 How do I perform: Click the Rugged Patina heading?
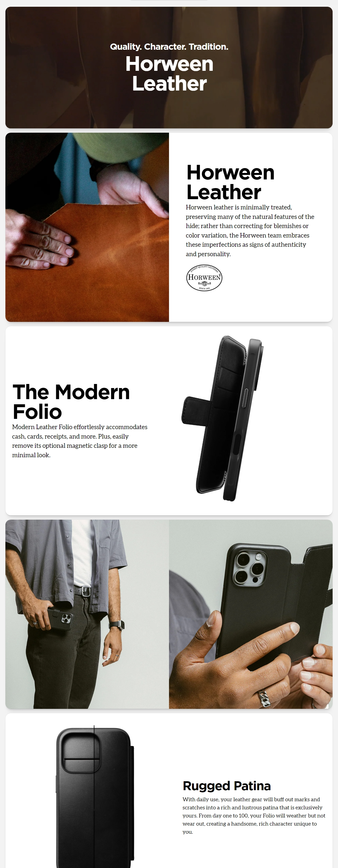(x=227, y=786)
